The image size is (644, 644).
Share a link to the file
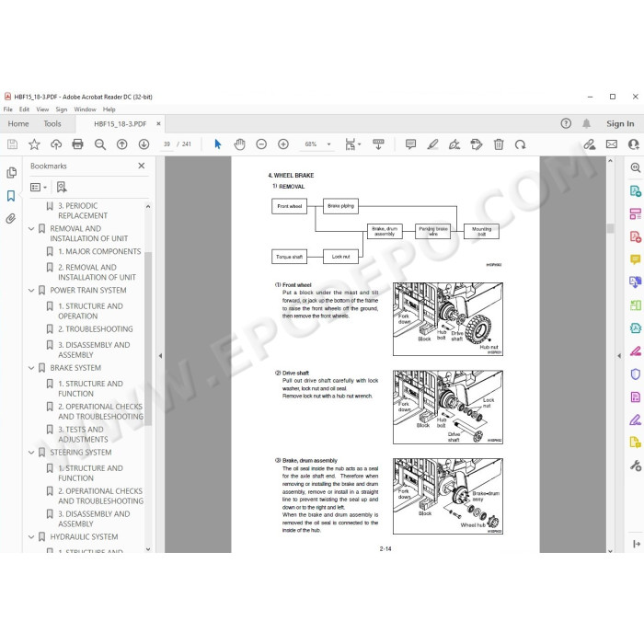[x=590, y=144]
